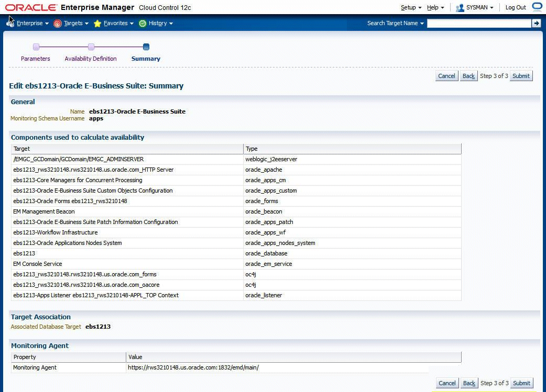Select the HTTP Server target row
Image resolution: width=546 pixels, height=392 pixels.
point(236,170)
